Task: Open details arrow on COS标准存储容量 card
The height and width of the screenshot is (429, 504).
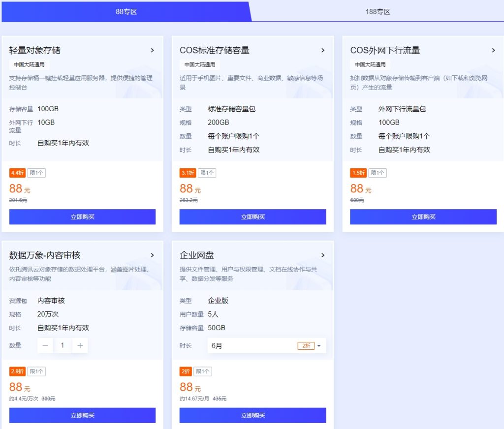Action: pos(323,50)
